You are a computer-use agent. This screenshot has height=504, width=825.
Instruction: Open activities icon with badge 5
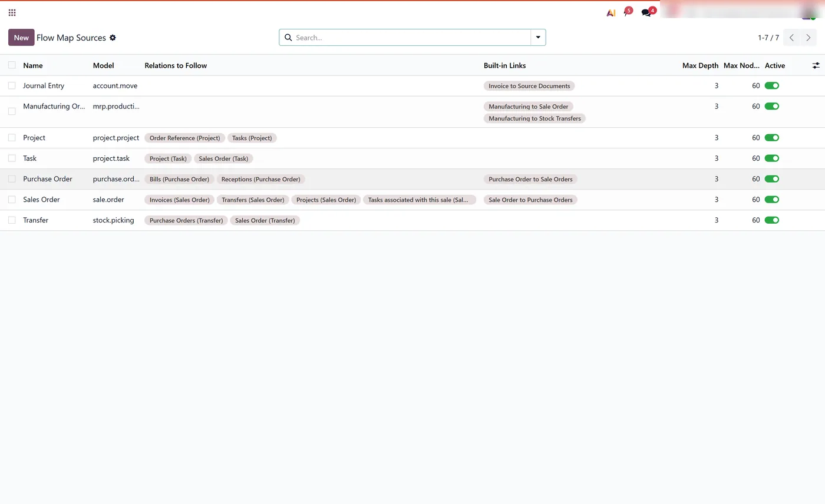[628, 12]
